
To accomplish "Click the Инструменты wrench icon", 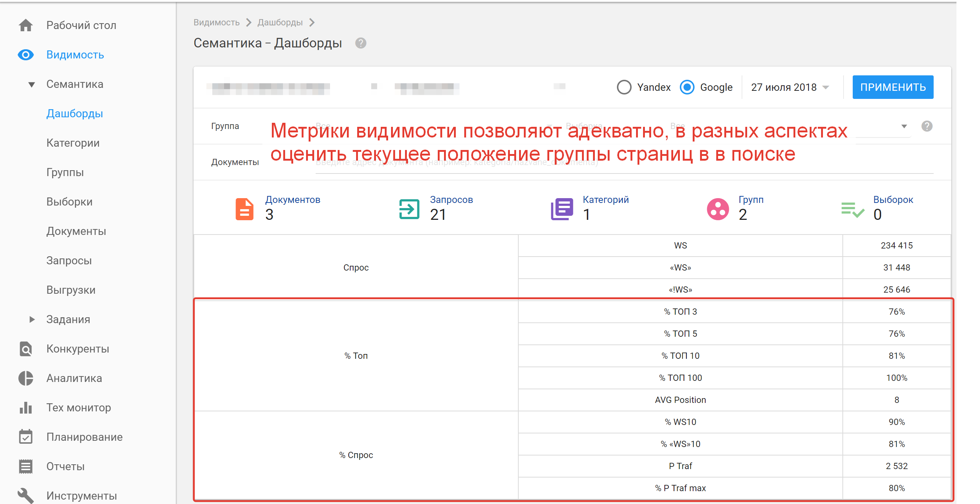I will click(x=25, y=495).
